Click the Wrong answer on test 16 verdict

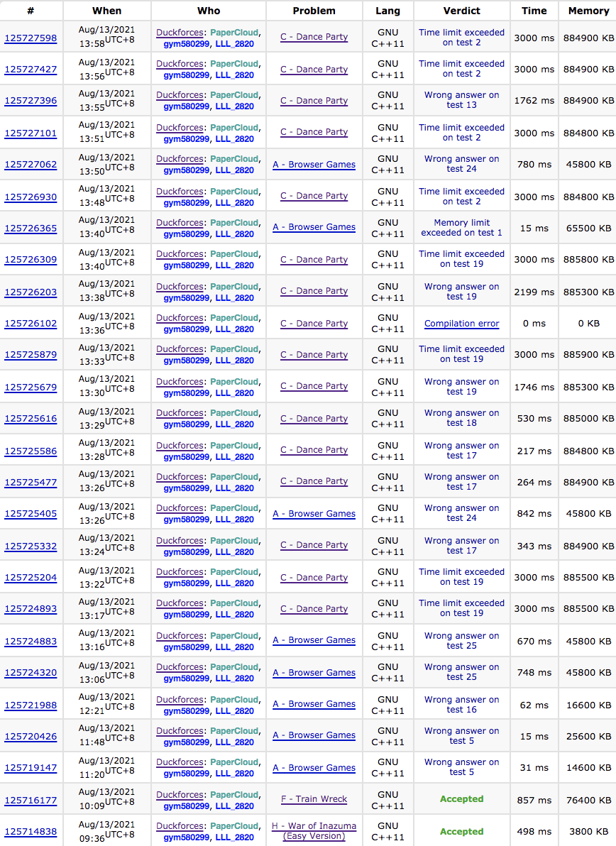pyautogui.click(x=461, y=705)
